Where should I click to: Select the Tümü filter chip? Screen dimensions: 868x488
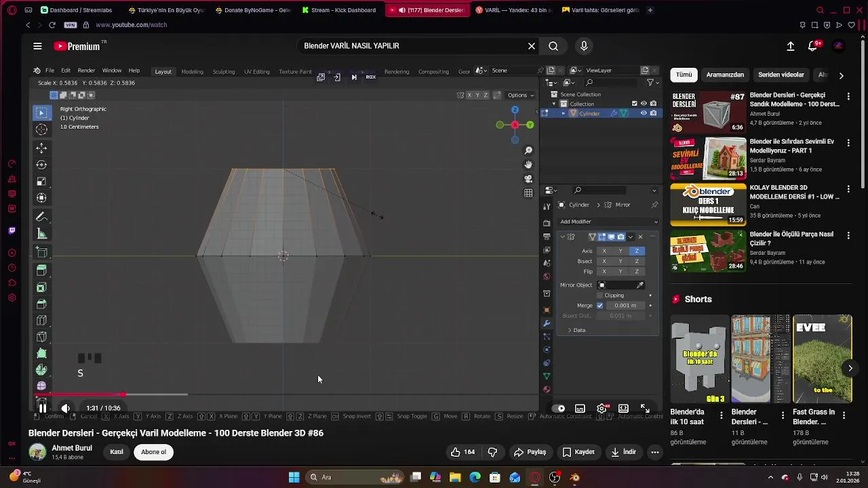click(684, 75)
